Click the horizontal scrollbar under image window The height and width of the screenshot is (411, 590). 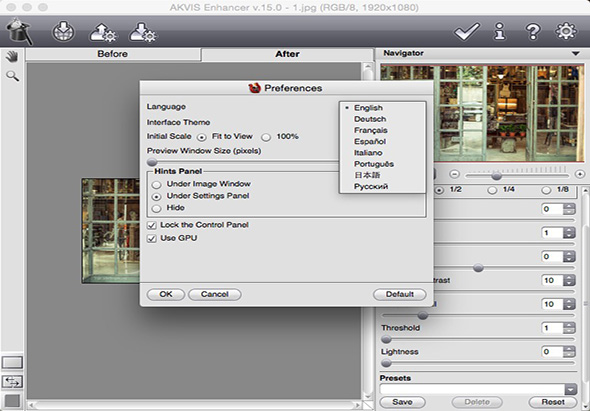pyautogui.click(x=194, y=405)
